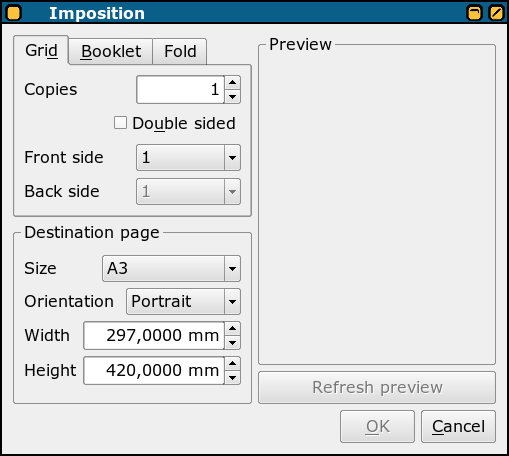Switch to the Fold tab
Screen dimensions: 509x456
pos(180,51)
